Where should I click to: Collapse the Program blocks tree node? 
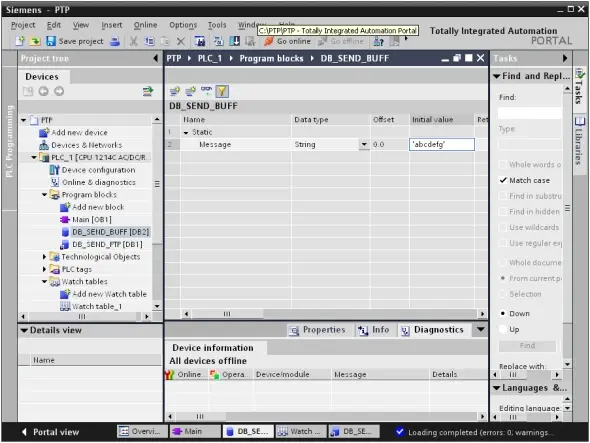(44, 195)
